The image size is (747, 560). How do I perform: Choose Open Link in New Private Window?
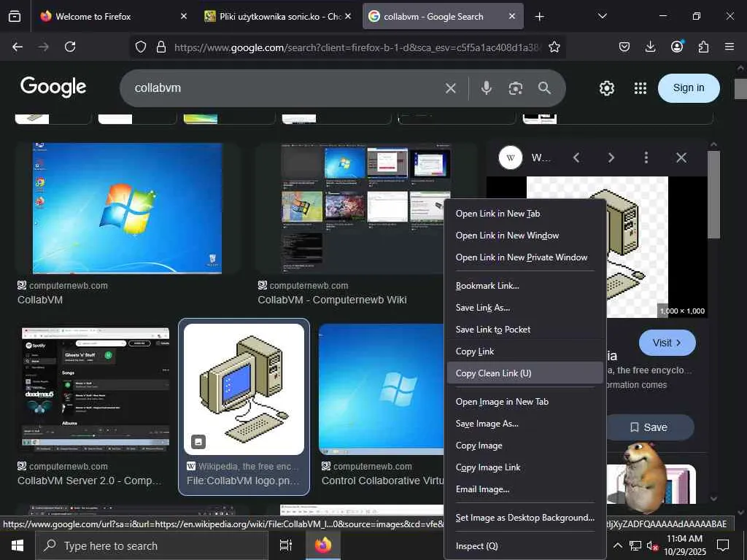click(525, 257)
